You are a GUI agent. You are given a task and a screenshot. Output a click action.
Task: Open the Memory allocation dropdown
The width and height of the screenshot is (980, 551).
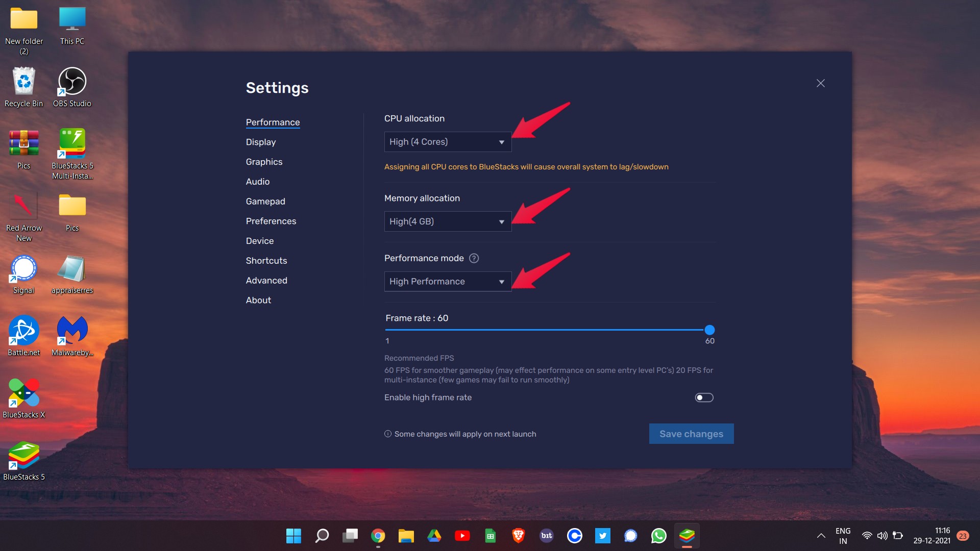coord(448,221)
